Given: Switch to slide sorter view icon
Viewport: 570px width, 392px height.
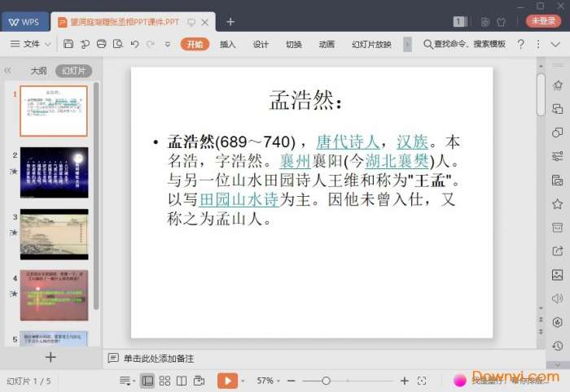Looking at the screenshot, I should coord(164,381).
